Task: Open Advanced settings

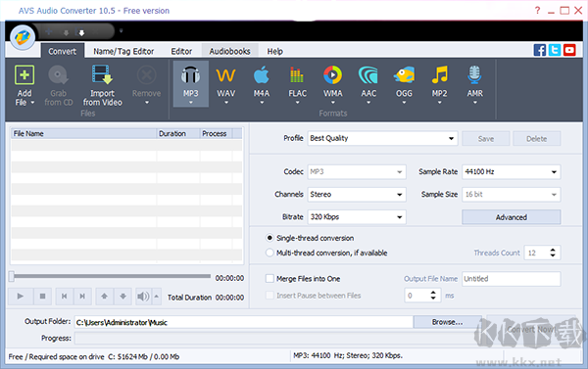Action: click(x=512, y=217)
